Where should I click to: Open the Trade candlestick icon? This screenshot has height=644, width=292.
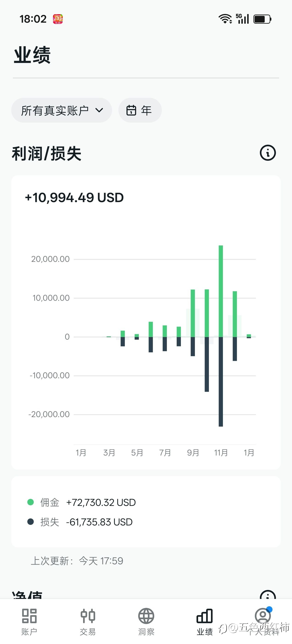(88, 616)
